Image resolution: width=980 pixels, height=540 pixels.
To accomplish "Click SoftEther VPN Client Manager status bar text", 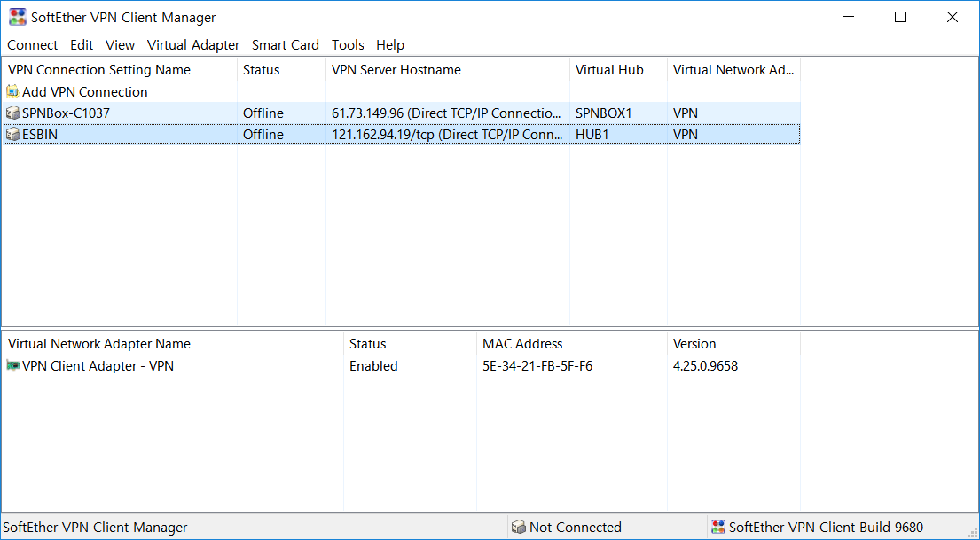I will (x=95, y=527).
